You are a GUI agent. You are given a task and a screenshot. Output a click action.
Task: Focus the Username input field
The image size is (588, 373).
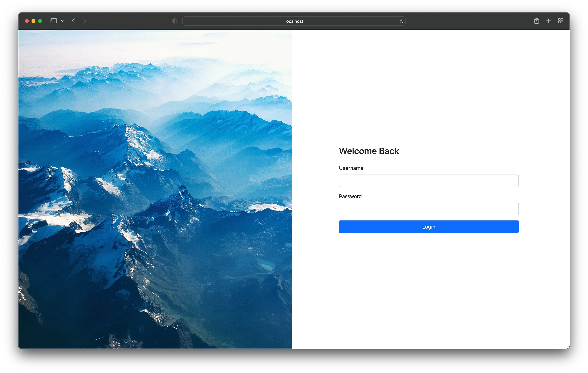[429, 181]
